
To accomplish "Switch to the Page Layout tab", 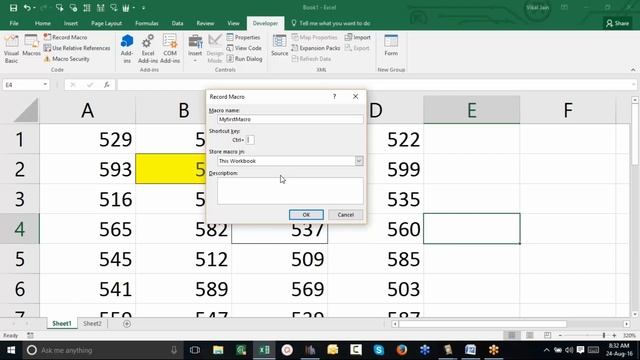I will tap(106, 23).
